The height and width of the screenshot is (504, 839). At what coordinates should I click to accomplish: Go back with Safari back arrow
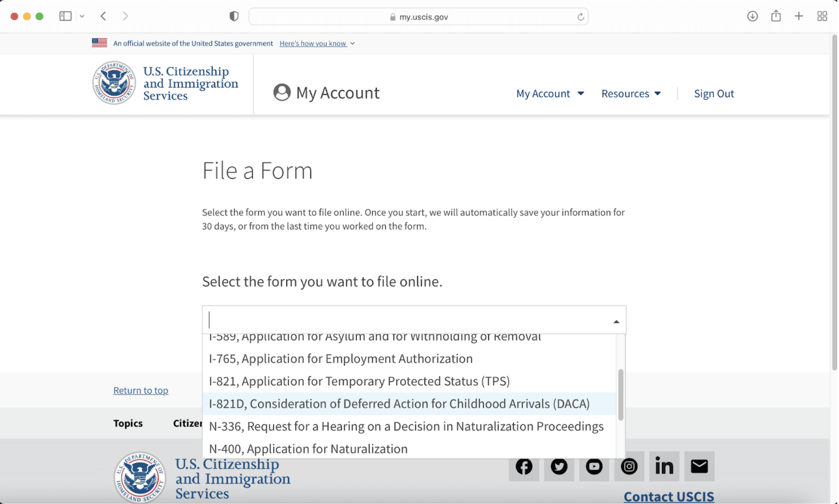[103, 16]
